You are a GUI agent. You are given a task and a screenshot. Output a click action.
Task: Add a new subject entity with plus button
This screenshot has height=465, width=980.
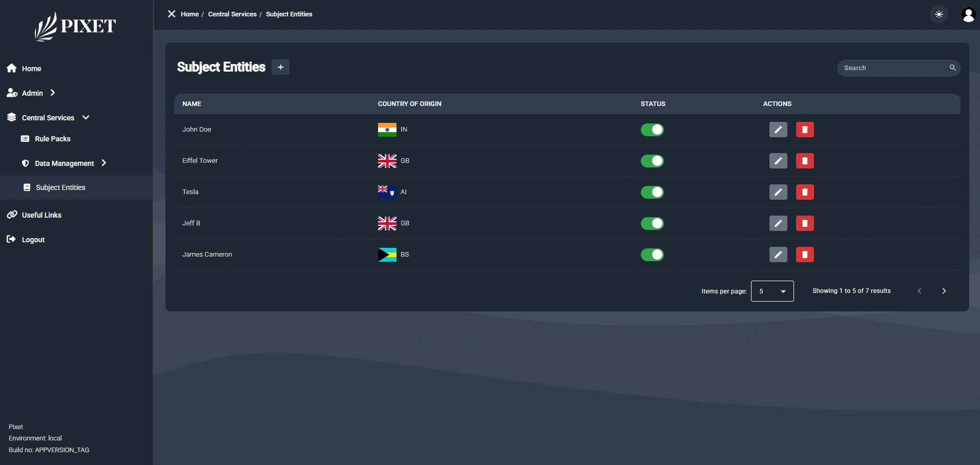pyautogui.click(x=280, y=67)
